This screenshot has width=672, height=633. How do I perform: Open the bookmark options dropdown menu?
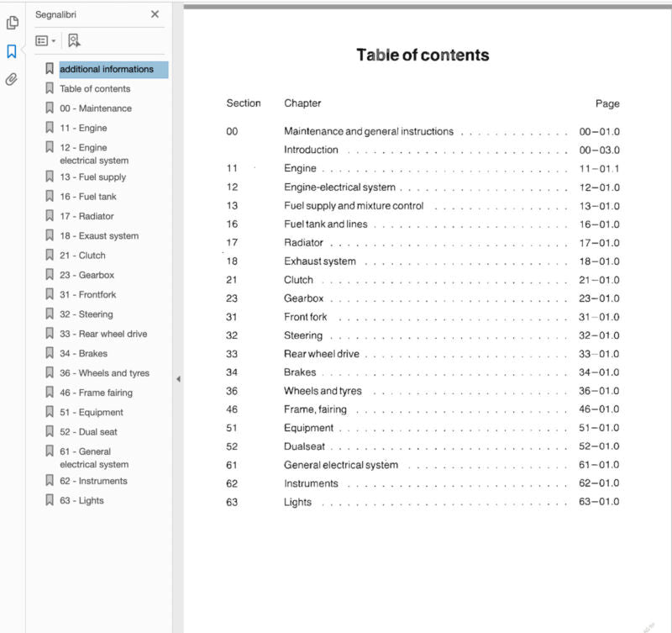[45, 40]
